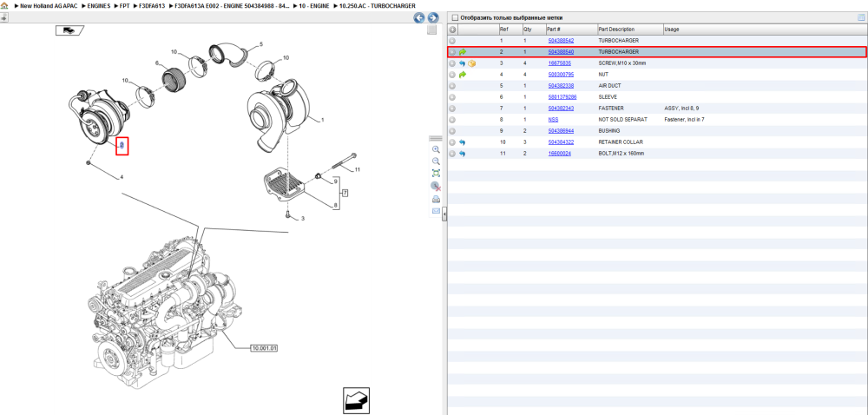868x415 pixels.
Task: Click the select-all circle in the table header
Action: coord(452,30)
